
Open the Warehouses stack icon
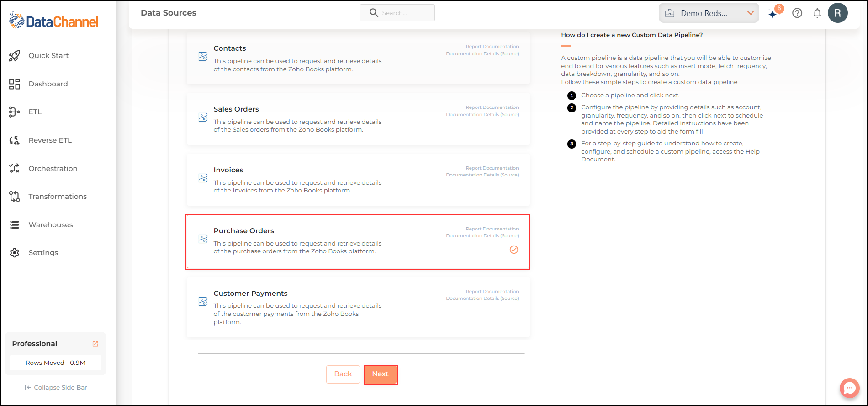coord(15,225)
